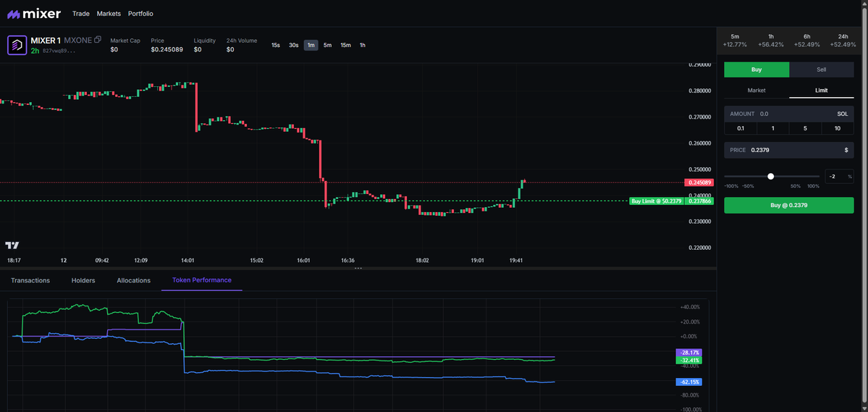Set amount to 5 SOL
The image size is (868, 412).
(805, 128)
